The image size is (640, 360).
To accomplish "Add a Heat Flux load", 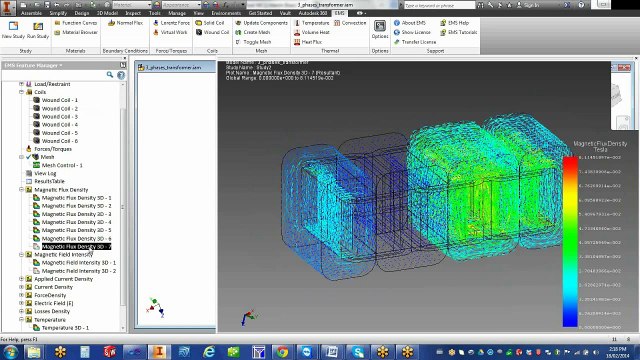I will click(x=308, y=42).
